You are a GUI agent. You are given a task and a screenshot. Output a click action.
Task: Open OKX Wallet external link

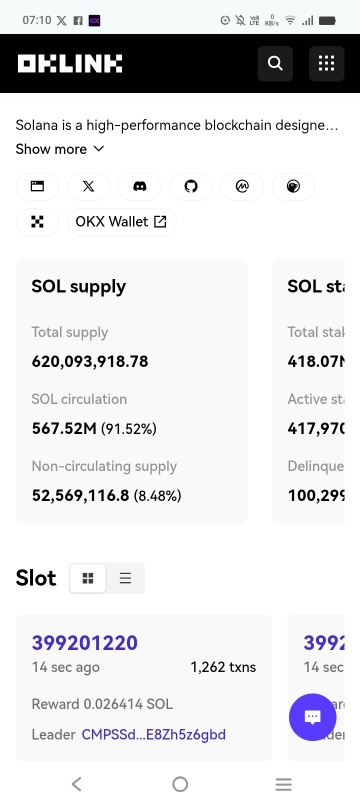[122, 222]
